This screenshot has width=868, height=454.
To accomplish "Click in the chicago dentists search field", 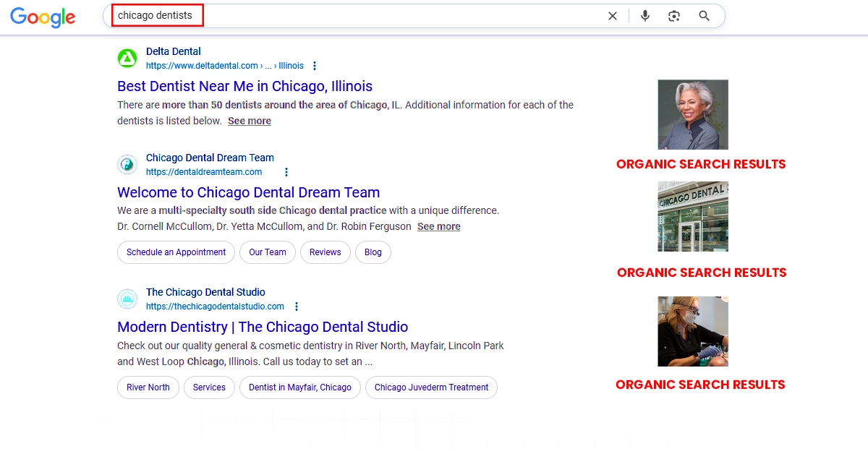I will [362, 16].
